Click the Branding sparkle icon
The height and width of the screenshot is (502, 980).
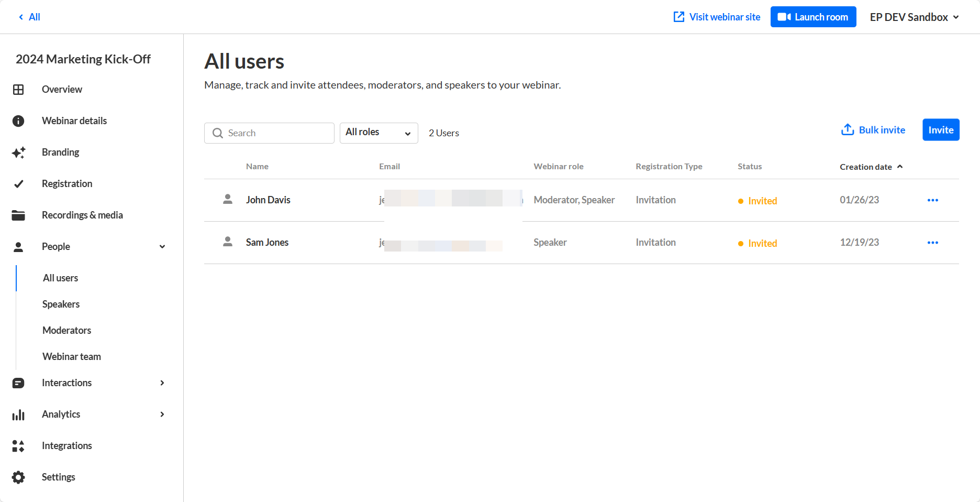tap(18, 152)
